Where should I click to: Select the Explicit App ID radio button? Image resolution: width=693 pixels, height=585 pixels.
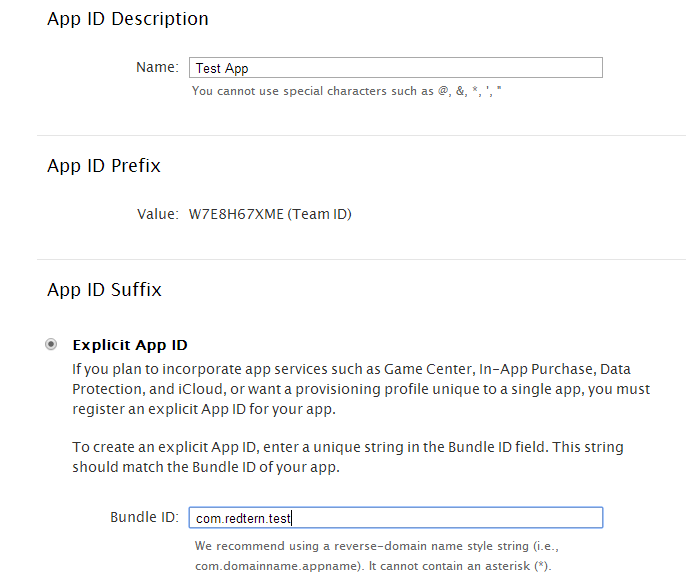click(51, 344)
